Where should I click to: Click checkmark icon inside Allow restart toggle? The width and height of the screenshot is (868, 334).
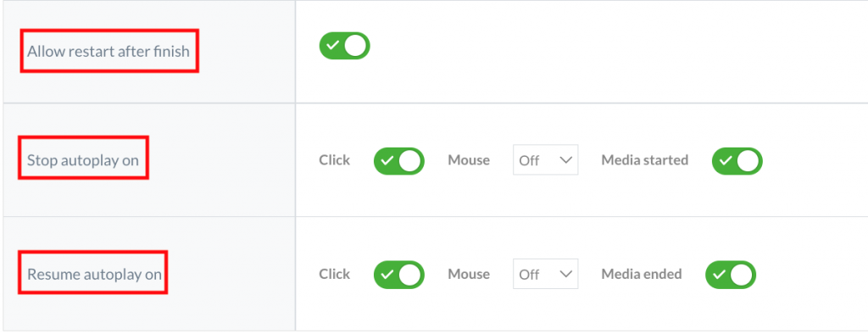pos(332,46)
